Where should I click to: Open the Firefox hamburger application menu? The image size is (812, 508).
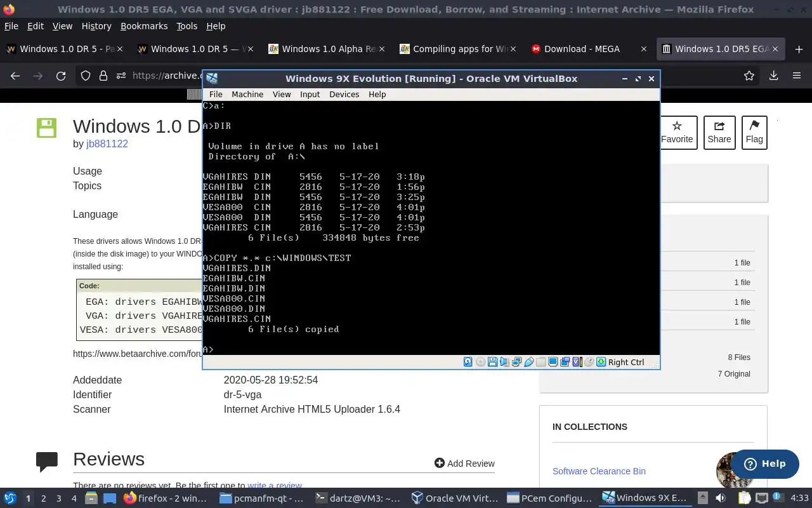pos(797,76)
